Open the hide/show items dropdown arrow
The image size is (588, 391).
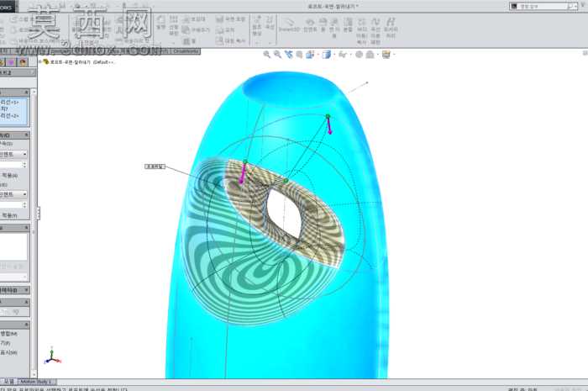click(x=350, y=55)
